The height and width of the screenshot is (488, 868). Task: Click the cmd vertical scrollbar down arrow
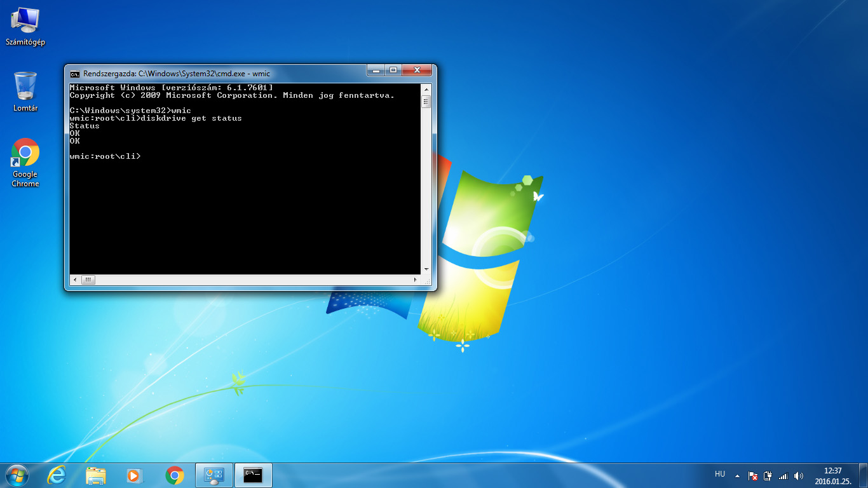426,269
